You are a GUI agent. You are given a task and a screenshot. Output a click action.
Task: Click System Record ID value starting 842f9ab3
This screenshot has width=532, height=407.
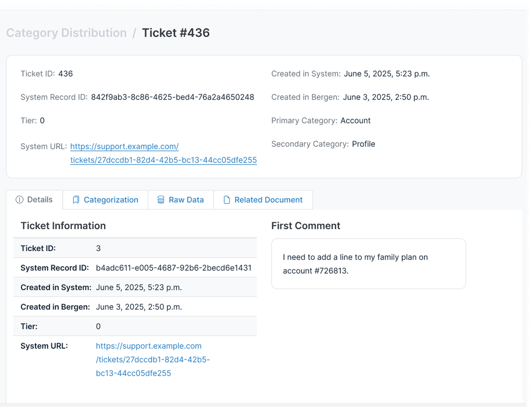tap(172, 97)
